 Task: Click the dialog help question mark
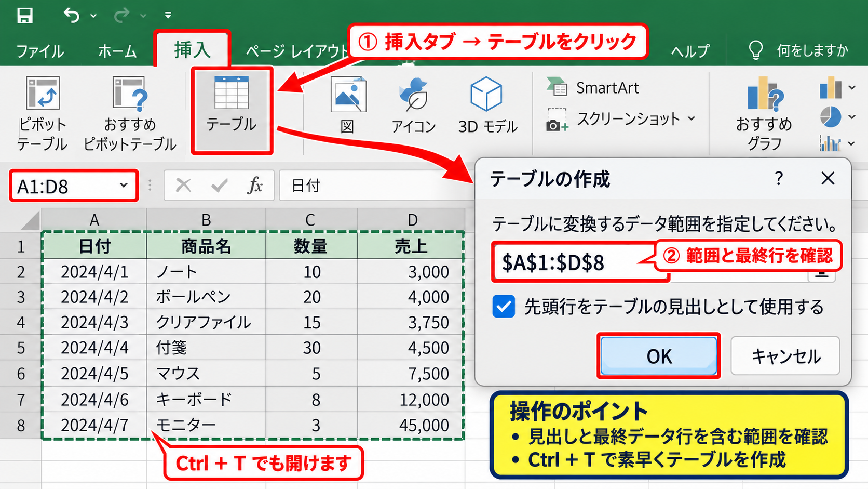tap(778, 179)
